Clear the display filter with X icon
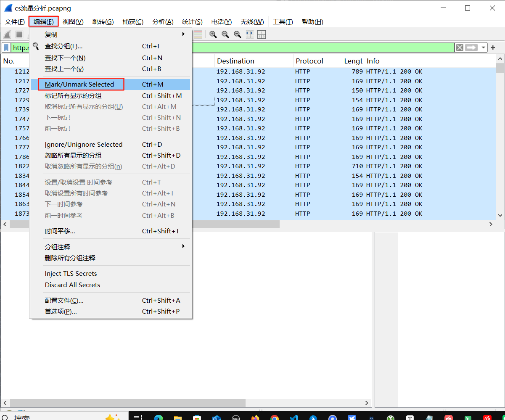This screenshot has width=505, height=420. (x=460, y=48)
